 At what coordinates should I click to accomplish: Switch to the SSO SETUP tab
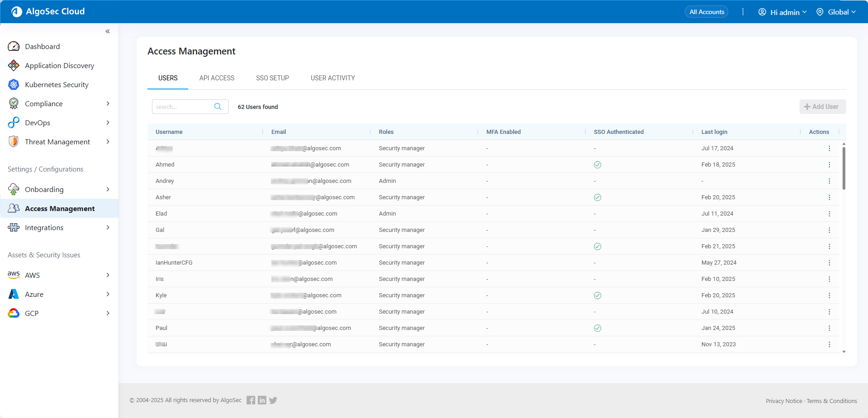click(272, 78)
